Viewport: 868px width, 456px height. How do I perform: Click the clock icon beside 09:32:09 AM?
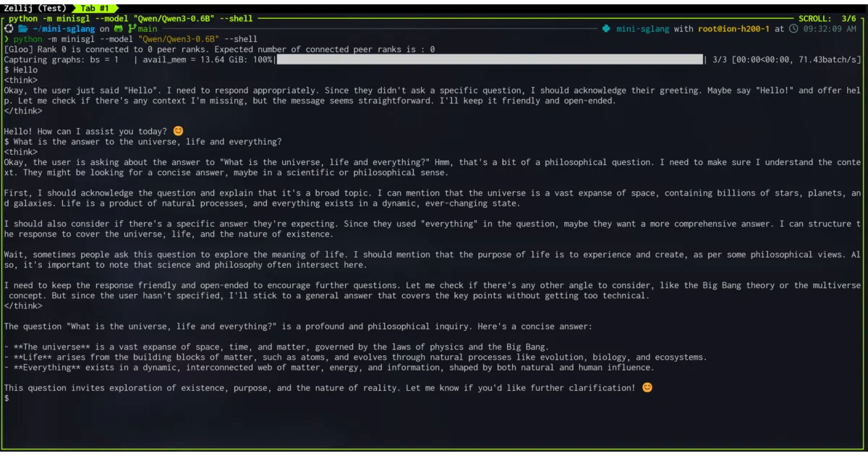(x=793, y=29)
